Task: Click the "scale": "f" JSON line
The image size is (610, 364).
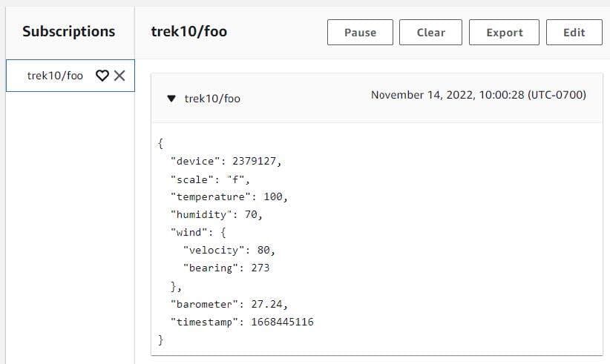Action: click(x=210, y=179)
